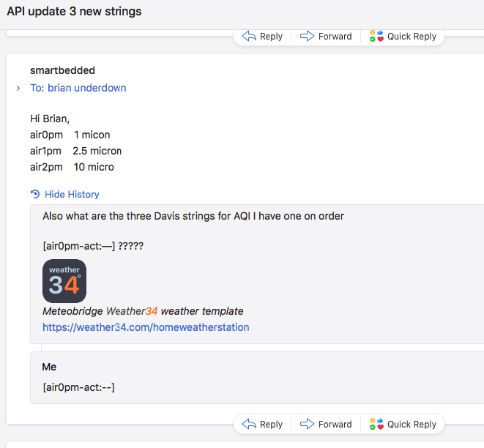Image resolution: width=484 pixels, height=448 pixels.
Task: Click 'Meteobridge Weather34 weather template' signature text
Action: pyautogui.click(x=143, y=311)
